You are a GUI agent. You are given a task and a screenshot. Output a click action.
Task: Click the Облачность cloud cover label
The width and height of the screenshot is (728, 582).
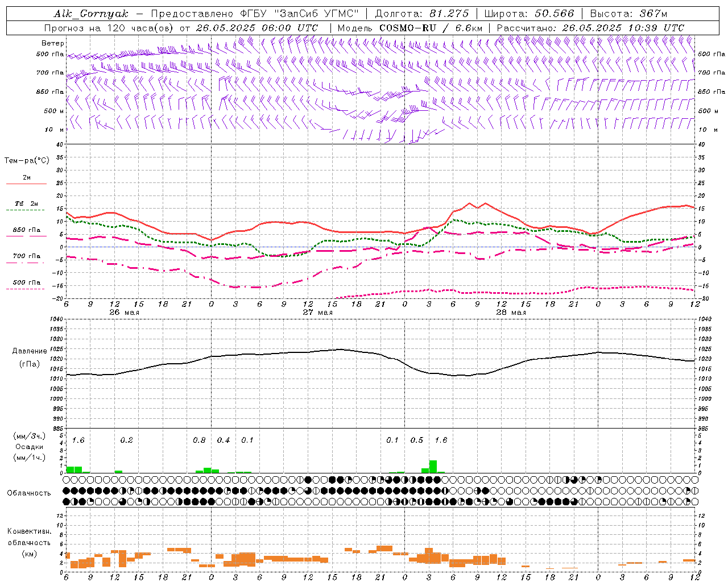click(28, 493)
